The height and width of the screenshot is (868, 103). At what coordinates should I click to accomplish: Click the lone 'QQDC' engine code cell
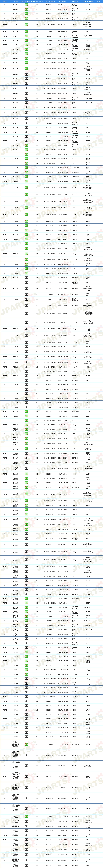[88, 58]
